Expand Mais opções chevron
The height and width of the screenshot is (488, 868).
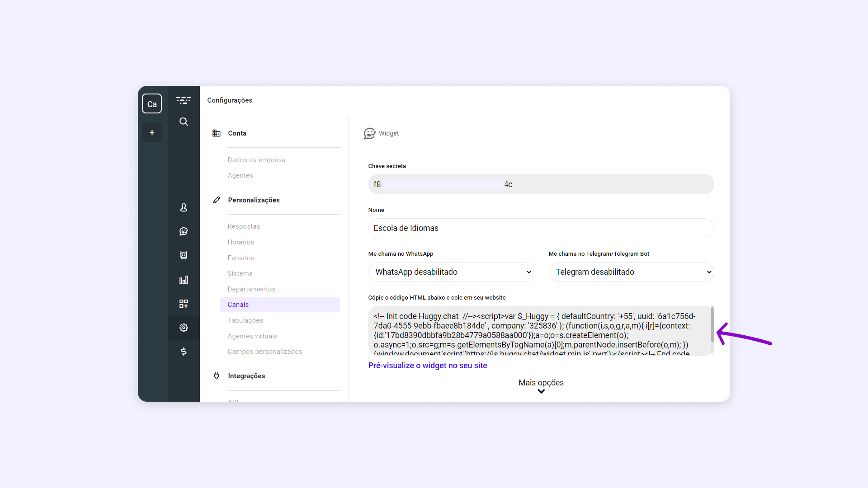click(x=541, y=391)
